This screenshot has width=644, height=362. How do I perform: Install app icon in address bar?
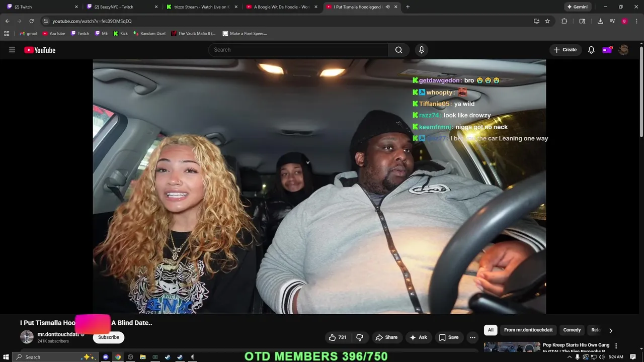click(536, 21)
